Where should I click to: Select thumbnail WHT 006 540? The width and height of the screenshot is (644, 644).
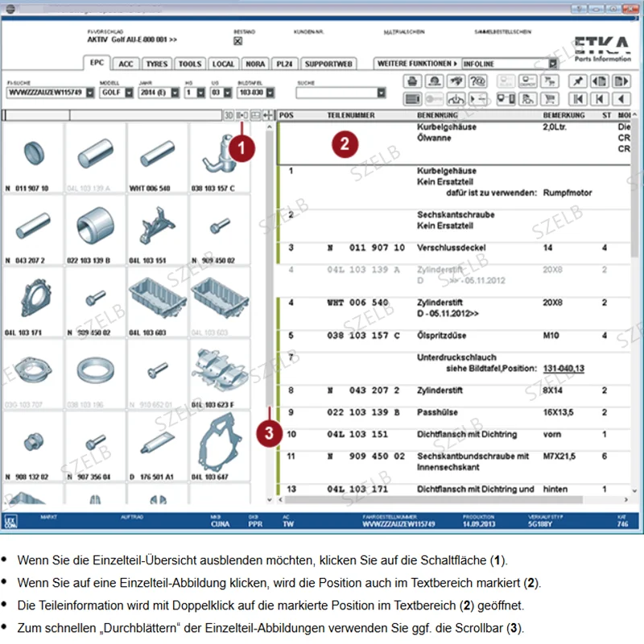tap(158, 159)
